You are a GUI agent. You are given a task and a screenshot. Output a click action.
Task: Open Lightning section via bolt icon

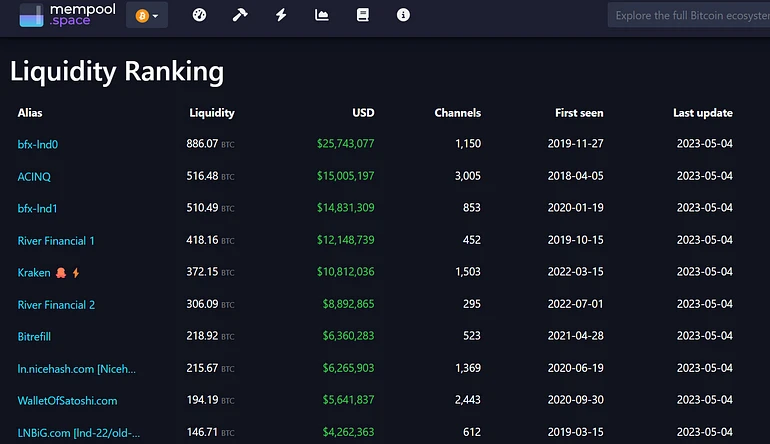coord(281,16)
